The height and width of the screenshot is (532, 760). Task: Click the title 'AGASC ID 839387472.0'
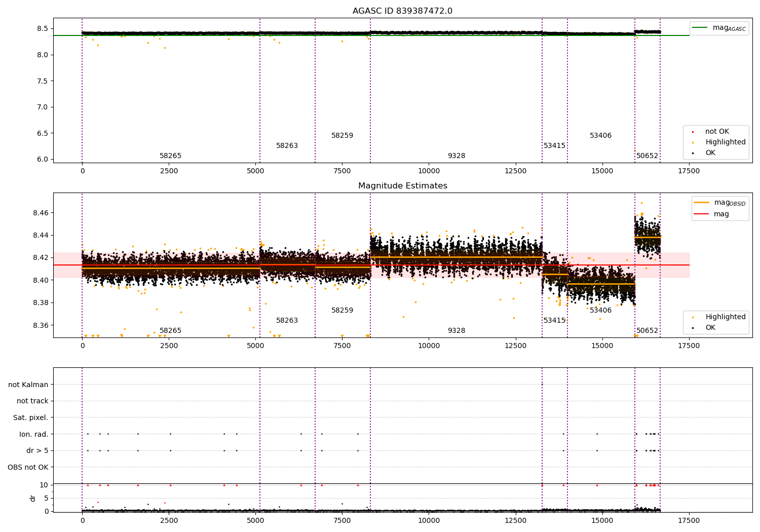[x=402, y=11]
